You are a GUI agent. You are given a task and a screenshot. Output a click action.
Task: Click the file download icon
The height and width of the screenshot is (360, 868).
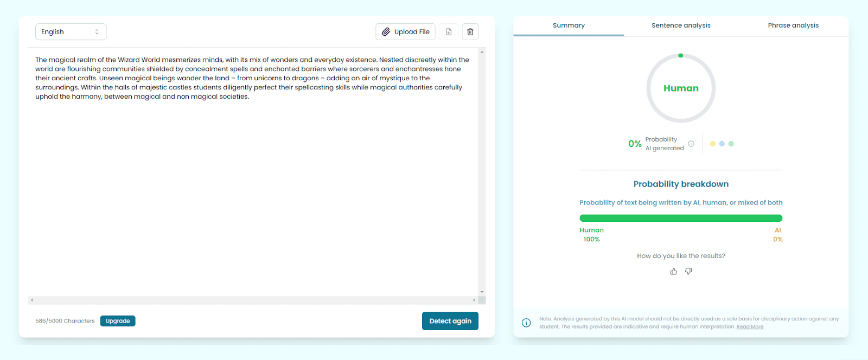tap(449, 32)
